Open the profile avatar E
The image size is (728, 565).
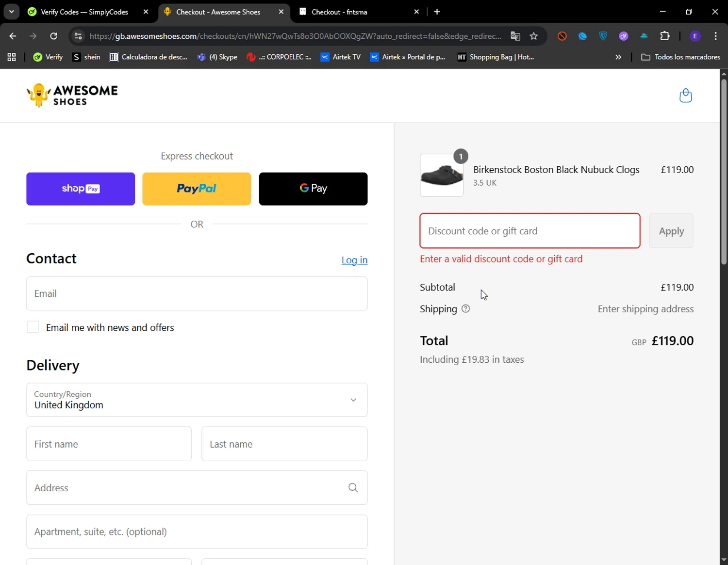695,36
